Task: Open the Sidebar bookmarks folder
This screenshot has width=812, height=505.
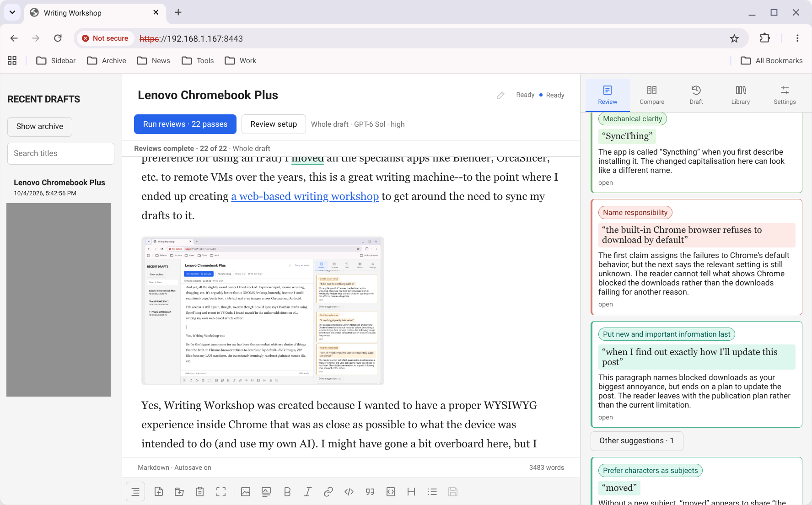Action: (x=56, y=61)
